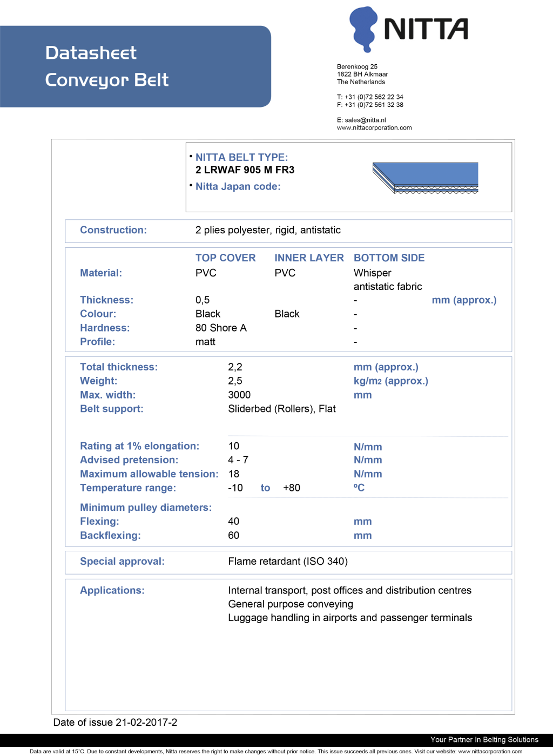Click the '1822 BH Alkmaar' address line
This screenshot has height=756, width=553.
362,75
